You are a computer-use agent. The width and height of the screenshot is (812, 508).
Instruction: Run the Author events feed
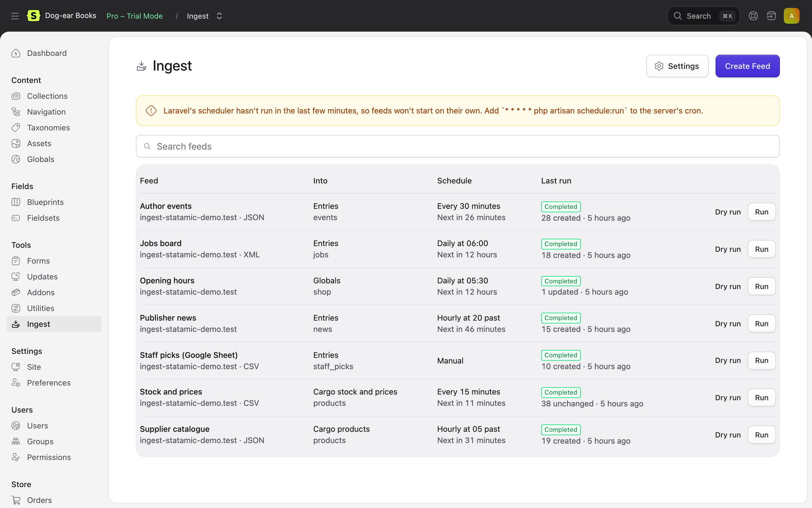(761, 212)
